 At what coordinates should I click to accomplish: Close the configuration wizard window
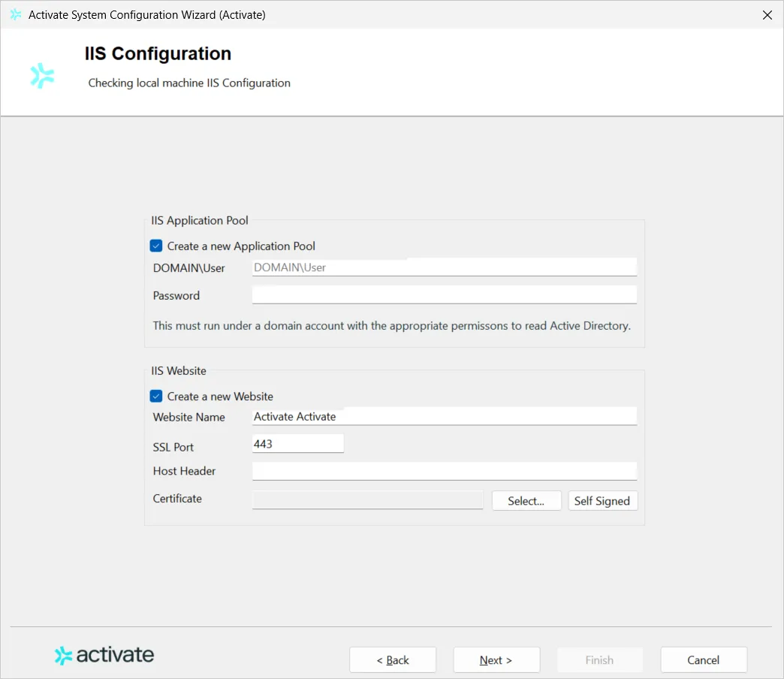[x=767, y=15]
